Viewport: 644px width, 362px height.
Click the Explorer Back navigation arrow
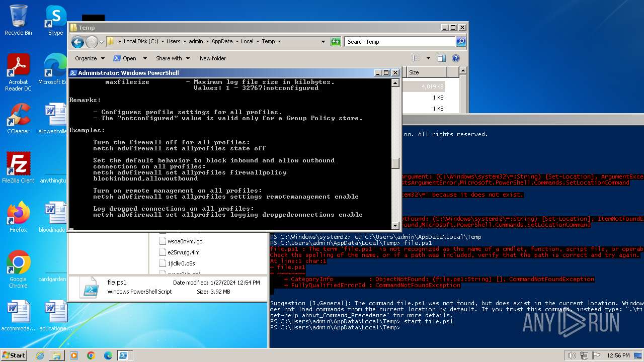tap(77, 42)
